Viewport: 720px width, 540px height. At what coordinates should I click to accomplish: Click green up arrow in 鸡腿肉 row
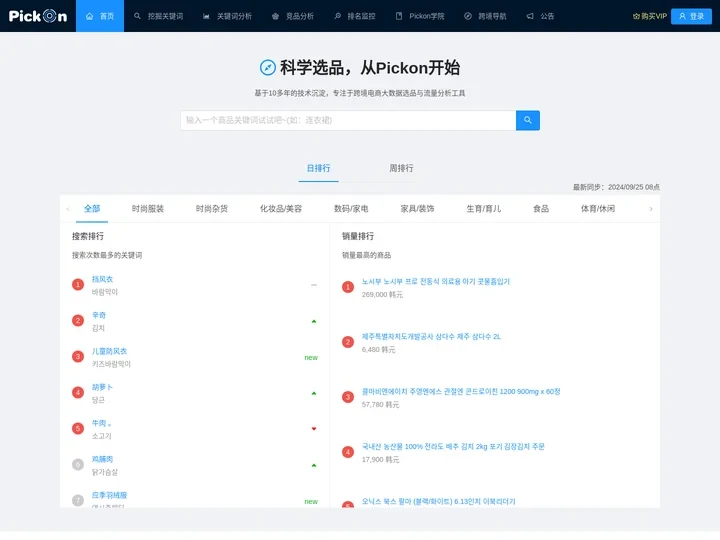[314, 465]
